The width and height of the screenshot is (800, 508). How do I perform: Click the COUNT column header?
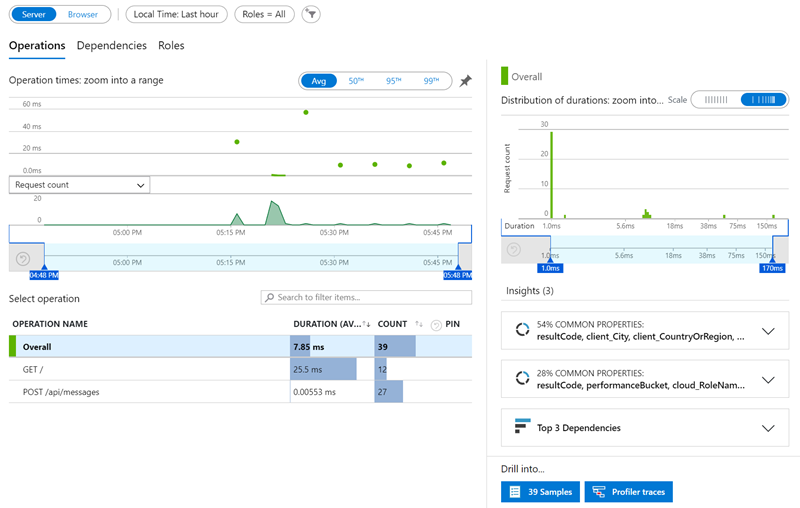point(392,324)
